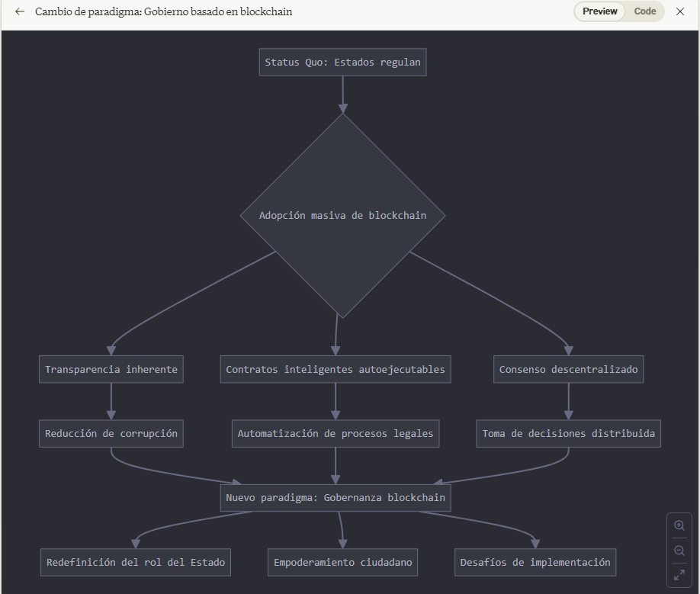Click the 'Empoderamiento ciudadano' node
The width and height of the screenshot is (700, 594).
[x=343, y=562]
